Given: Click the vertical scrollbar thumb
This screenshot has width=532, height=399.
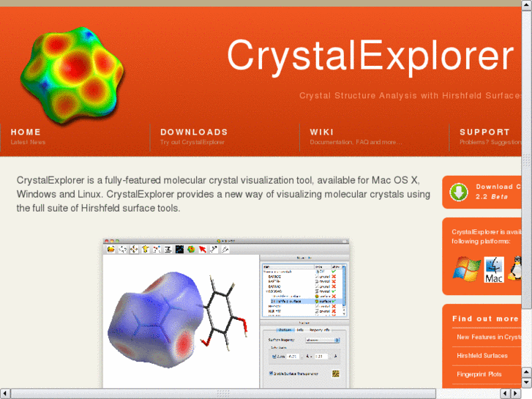Looking at the screenshot, I should click(x=527, y=160).
